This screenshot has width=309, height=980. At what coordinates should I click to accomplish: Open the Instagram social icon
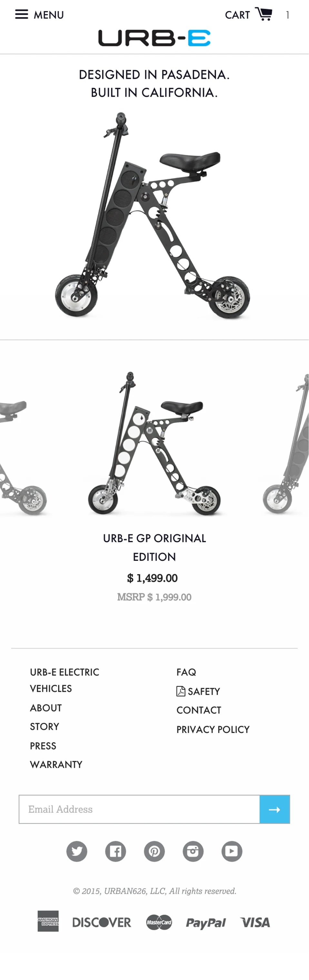click(193, 851)
